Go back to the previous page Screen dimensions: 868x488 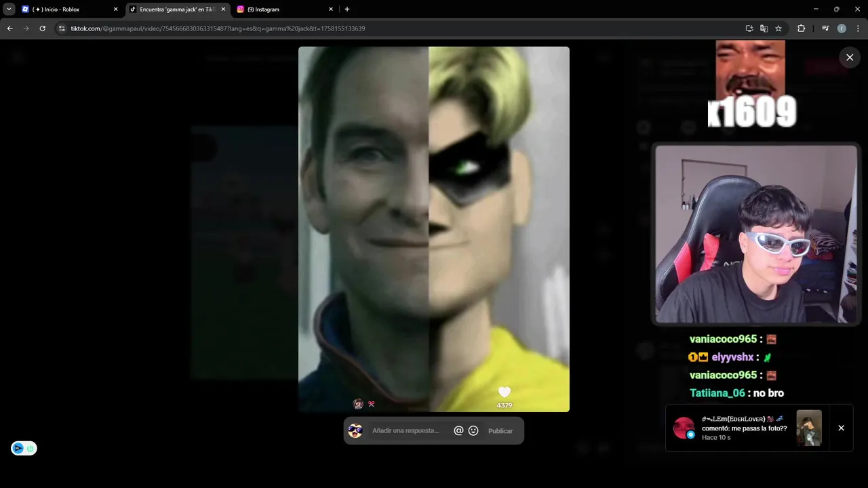point(10,28)
